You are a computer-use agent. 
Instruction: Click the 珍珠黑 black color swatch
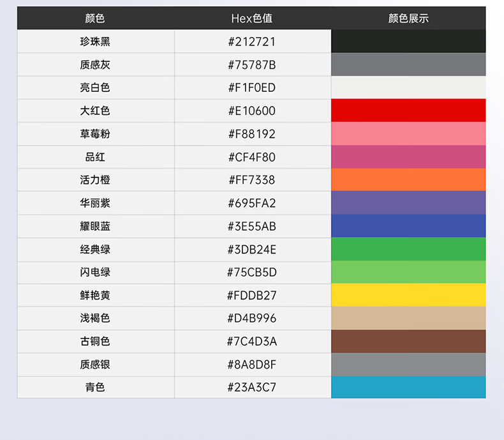(x=408, y=41)
